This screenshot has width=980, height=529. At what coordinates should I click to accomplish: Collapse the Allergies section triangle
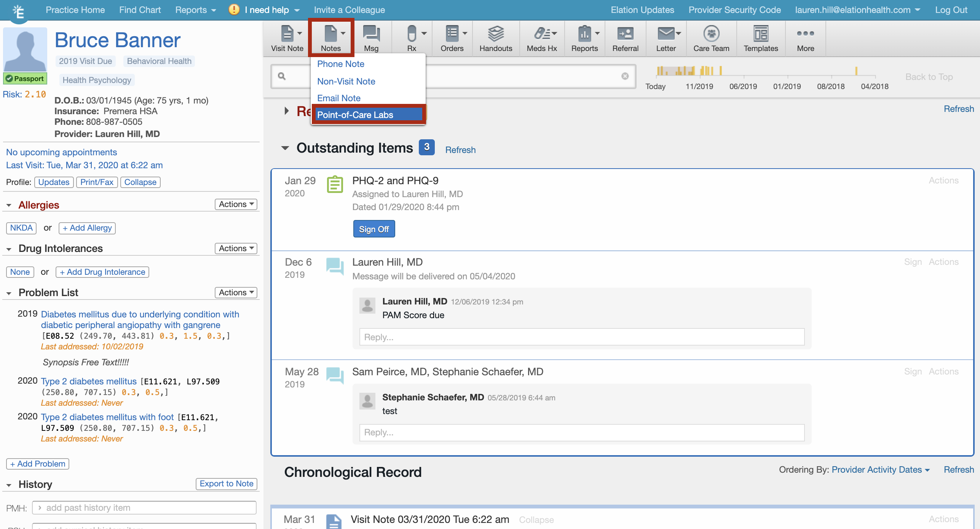pos(9,206)
